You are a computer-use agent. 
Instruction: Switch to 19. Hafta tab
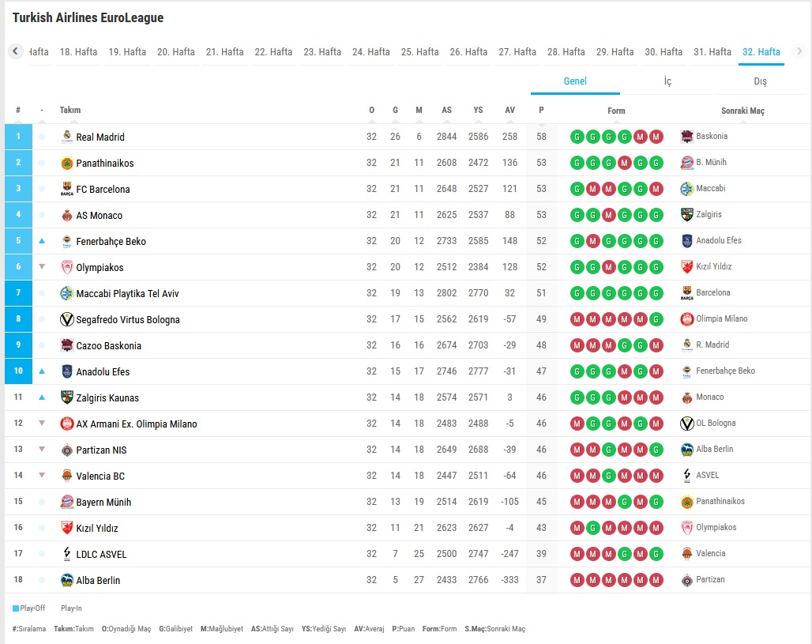point(127,52)
